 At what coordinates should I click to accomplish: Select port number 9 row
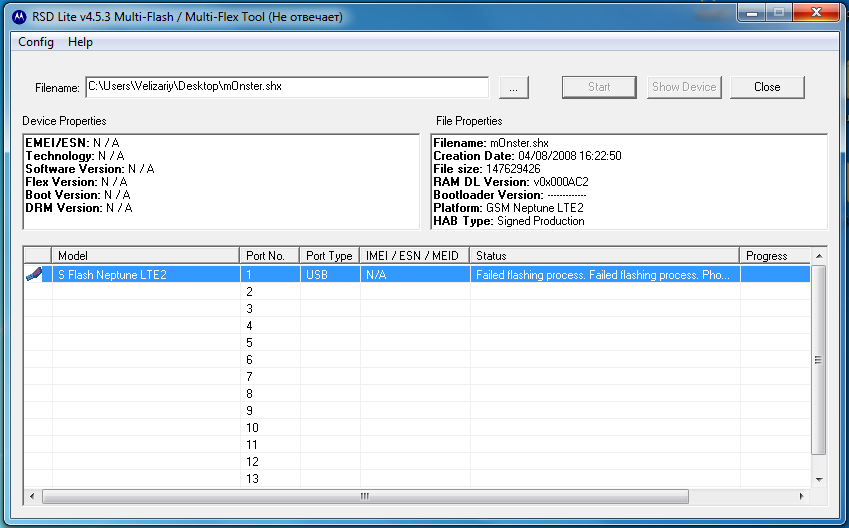click(417, 410)
